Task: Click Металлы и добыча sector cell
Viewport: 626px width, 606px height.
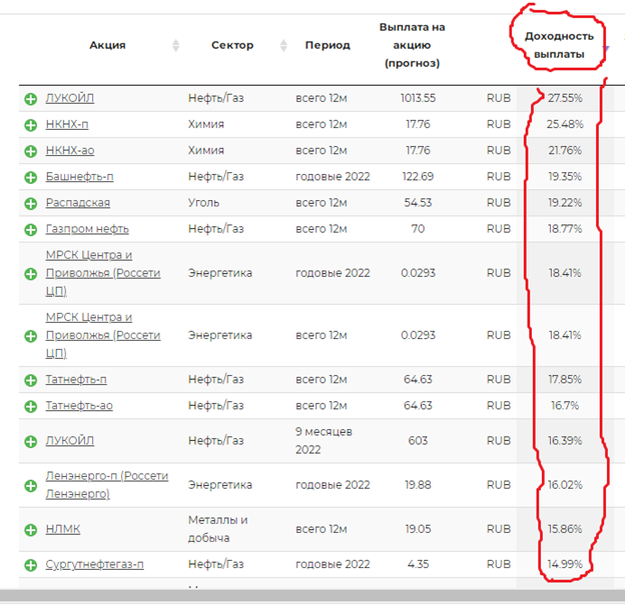Action: pos(218,529)
